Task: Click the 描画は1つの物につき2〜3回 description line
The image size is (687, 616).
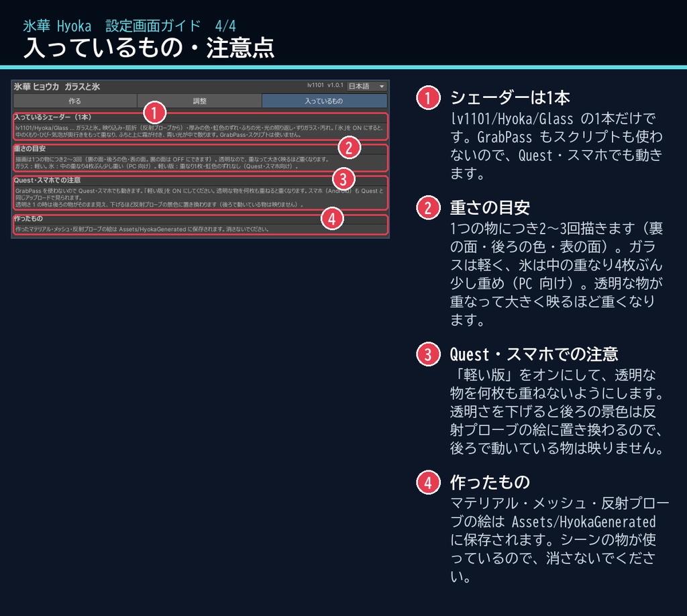Action: click(x=172, y=159)
